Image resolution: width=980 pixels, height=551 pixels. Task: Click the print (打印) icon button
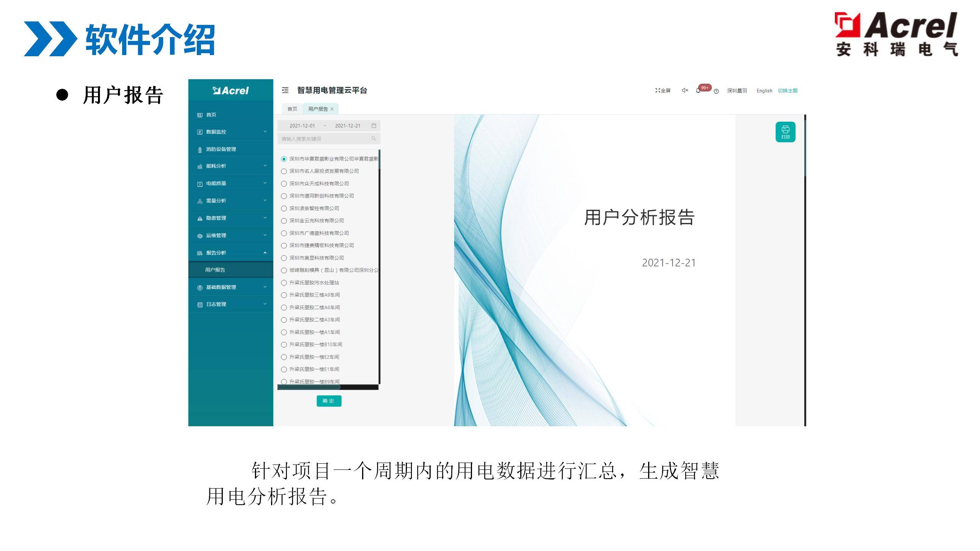point(785,132)
